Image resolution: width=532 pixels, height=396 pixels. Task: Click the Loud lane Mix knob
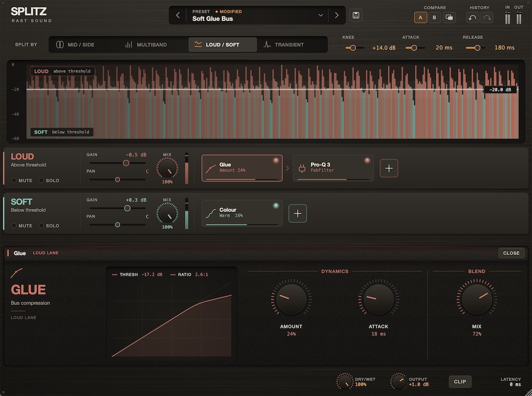click(167, 169)
